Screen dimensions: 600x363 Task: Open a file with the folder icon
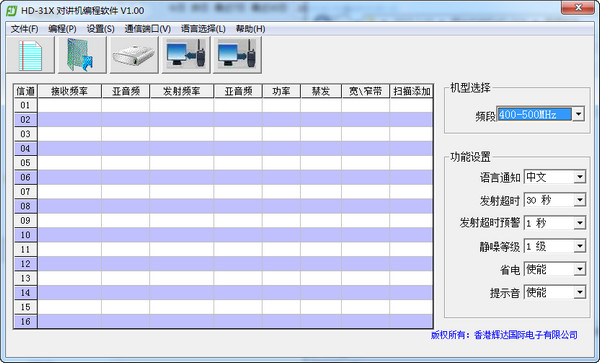pos(82,55)
